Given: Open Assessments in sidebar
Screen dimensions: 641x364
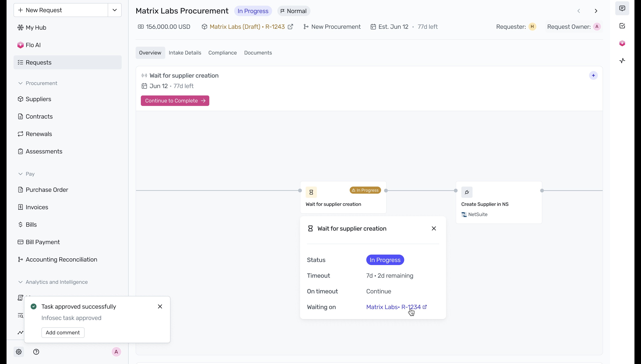Looking at the screenshot, I should click(x=68, y=151).
